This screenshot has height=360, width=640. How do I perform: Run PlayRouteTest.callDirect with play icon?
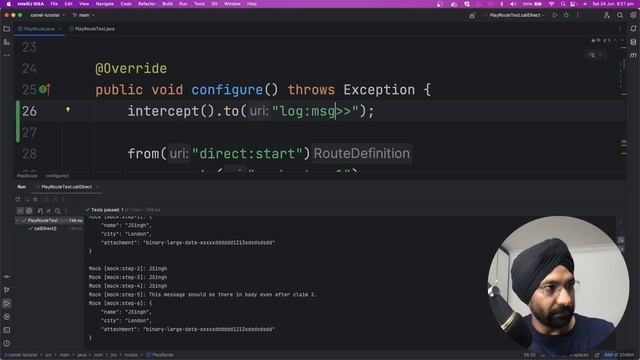click(x=555, y=15)
